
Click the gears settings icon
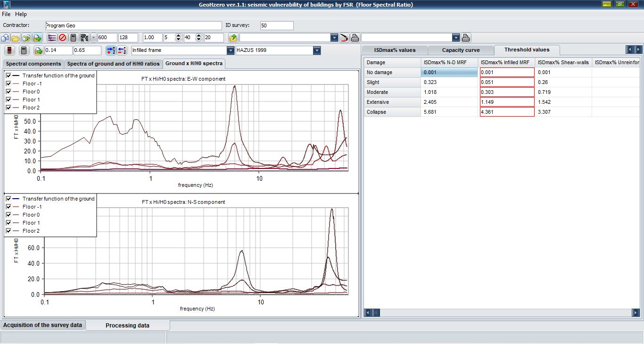[85, 38]
